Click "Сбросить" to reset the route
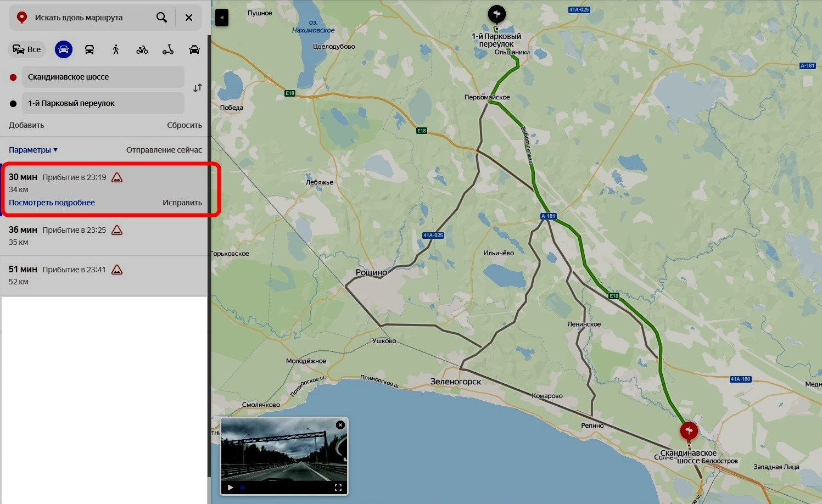Viewport: 822px width, 504px height. pyautogui.click(x=184, y=125)
